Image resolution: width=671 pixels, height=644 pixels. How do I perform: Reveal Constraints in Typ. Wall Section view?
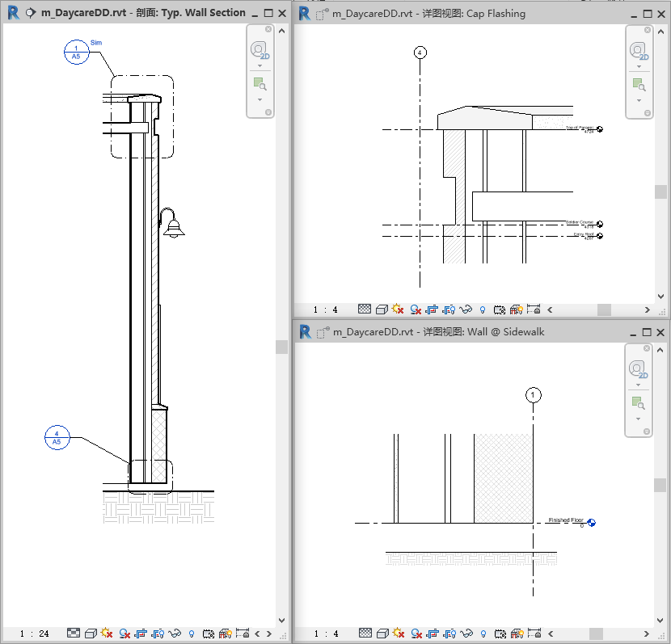[243, 633]
